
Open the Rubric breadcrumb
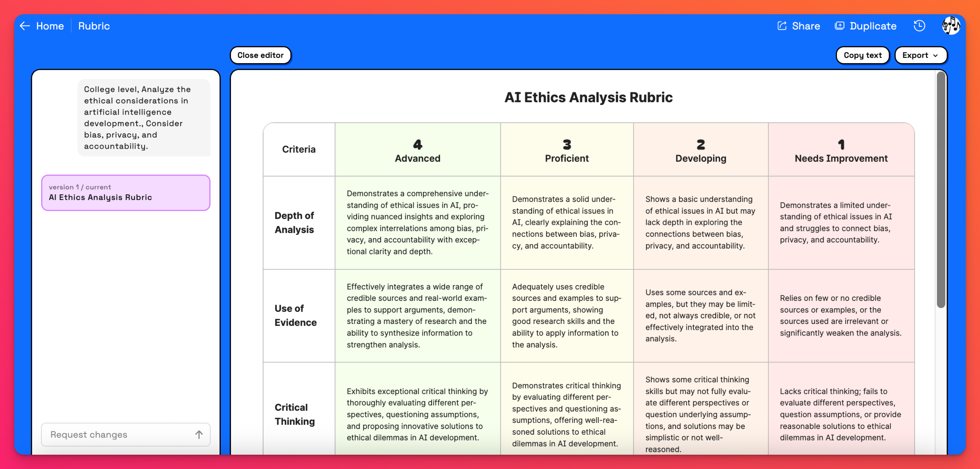(x=94, y=26)
